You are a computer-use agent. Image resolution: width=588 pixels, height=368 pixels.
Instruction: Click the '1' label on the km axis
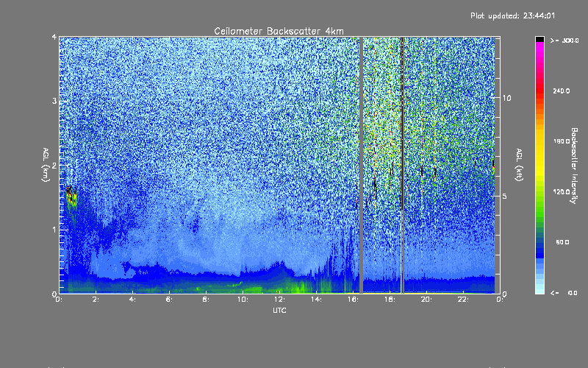54,230
